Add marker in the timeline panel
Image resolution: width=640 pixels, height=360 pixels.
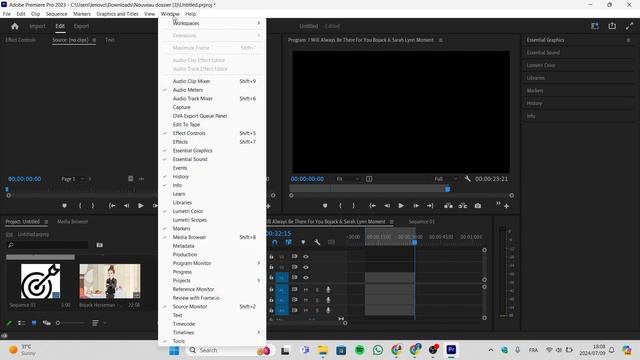click(303, 242)
